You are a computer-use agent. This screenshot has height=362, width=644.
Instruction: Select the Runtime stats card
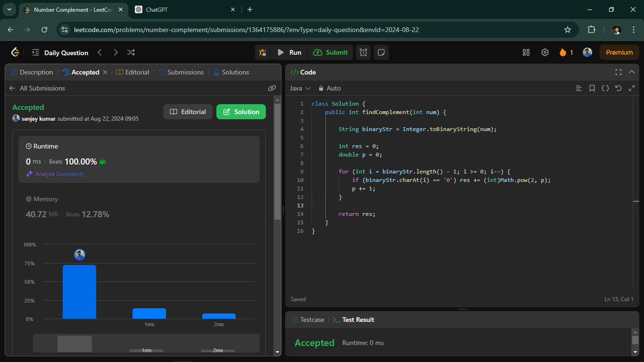click(x=139, y=159)
